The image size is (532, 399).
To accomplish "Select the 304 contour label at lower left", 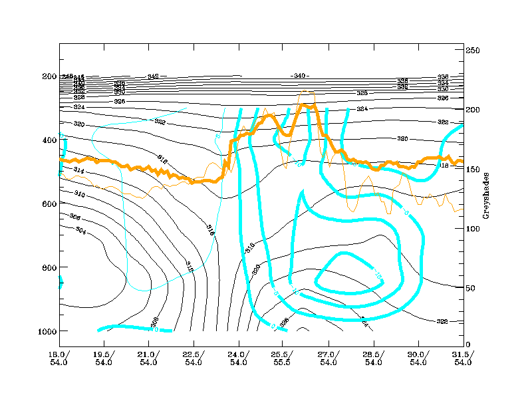I will [x=80, y=231].
